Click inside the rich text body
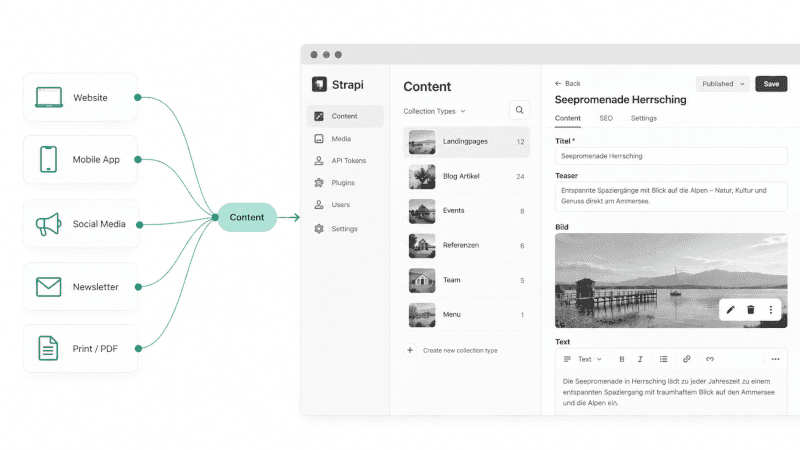Image resolution: width=800 pixels, height=450 pixels. (671, 392)
